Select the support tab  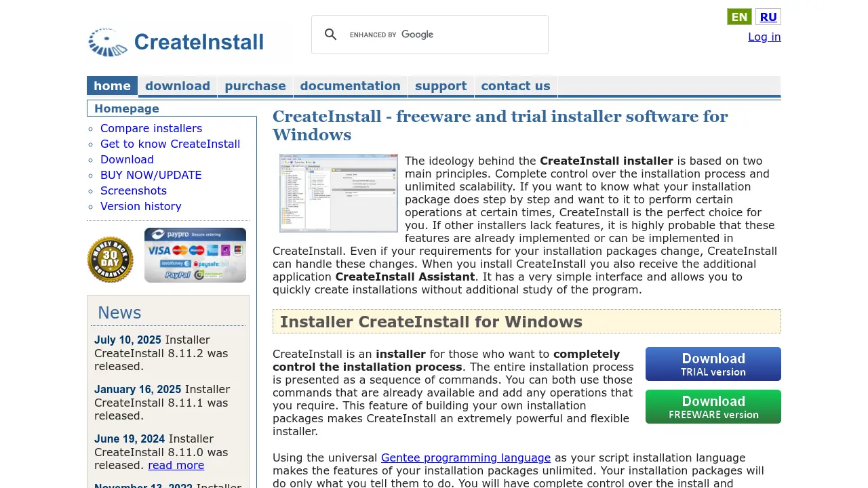[x=441, y=86]
